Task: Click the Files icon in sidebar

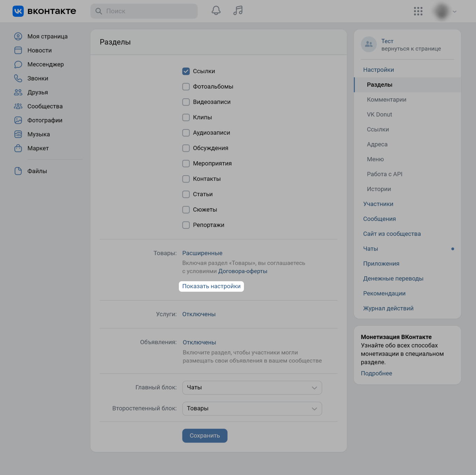Action: click(x=18, y=171)
